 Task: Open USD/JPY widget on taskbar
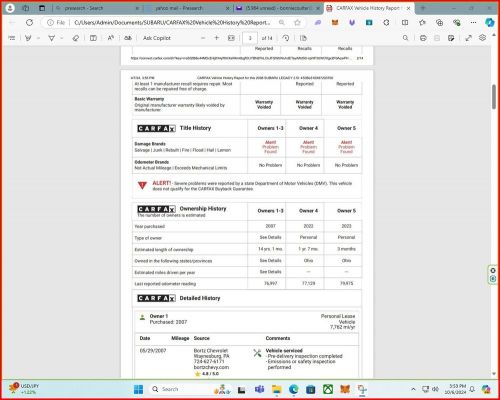[x=24, y=389]
